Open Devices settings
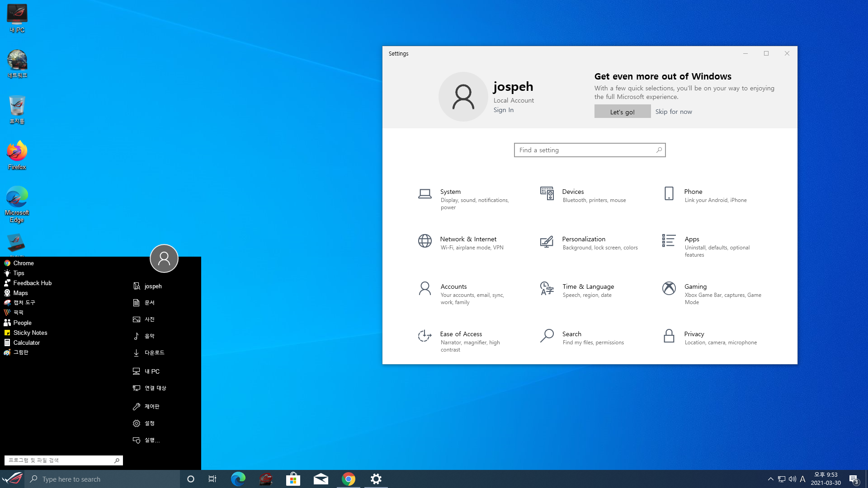868x488 pixels. coord(572,192)
